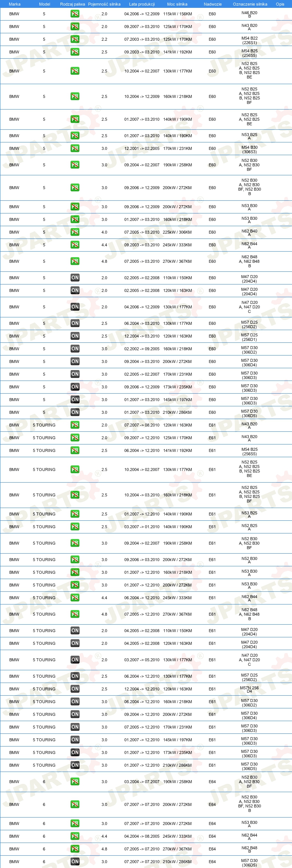292x868 pixels.
Task: Click the Lata produkcji column header
Action: click(x=142, y=4)
